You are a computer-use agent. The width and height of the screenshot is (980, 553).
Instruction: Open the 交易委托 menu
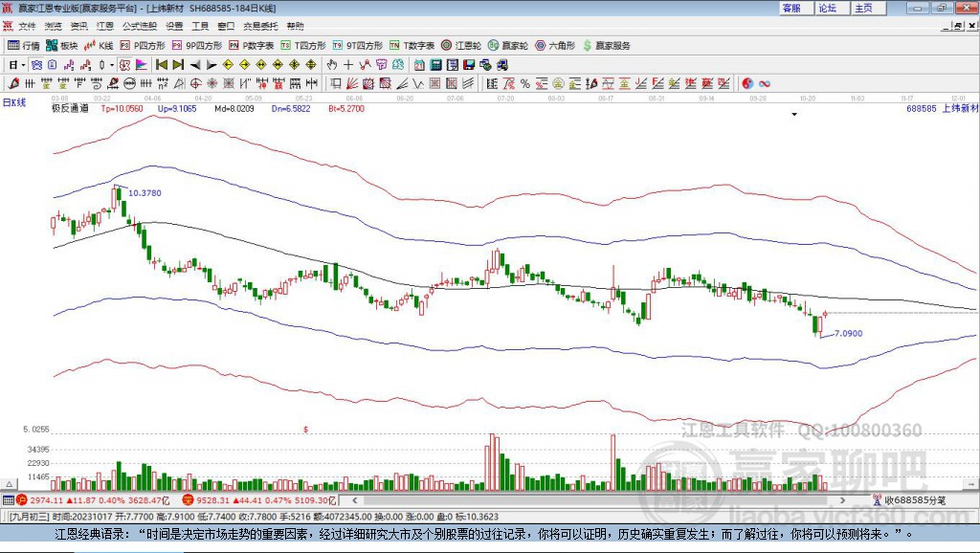[260, 26]
